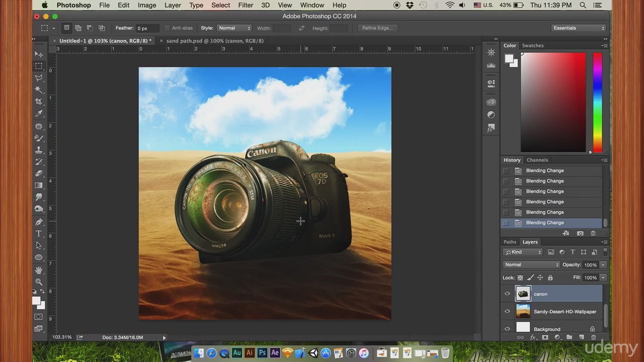The height and width of the screenshot is (362, 644).
Task: Open the status bar info arrow
Action: 164,337
